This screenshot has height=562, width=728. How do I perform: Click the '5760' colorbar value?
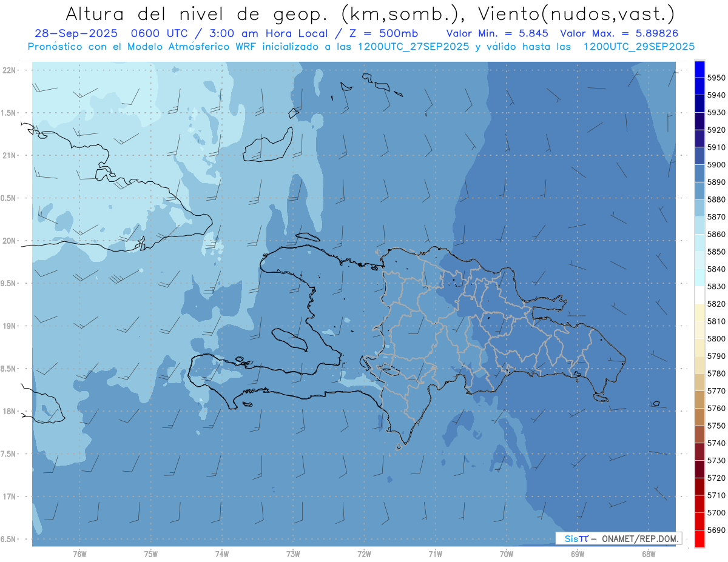coord(716,409)
